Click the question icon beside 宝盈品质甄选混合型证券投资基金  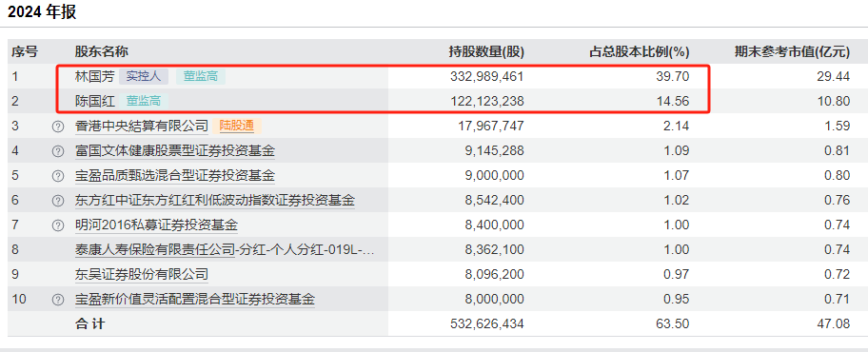tap(57, 176)
